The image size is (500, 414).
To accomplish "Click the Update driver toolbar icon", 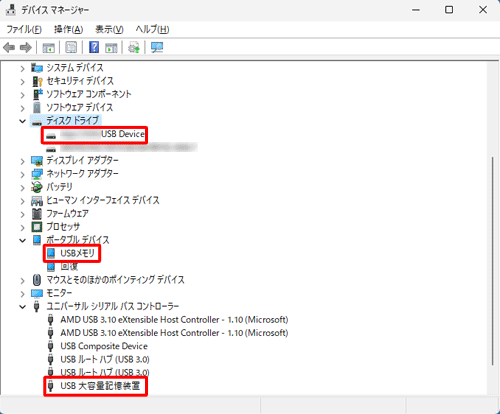I will click(x=134, y=48).
